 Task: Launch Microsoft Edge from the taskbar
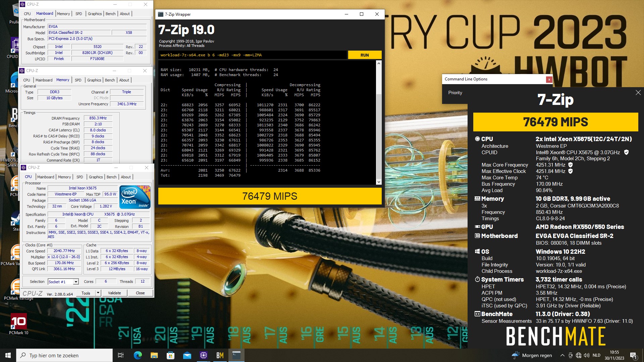point(138,355)
